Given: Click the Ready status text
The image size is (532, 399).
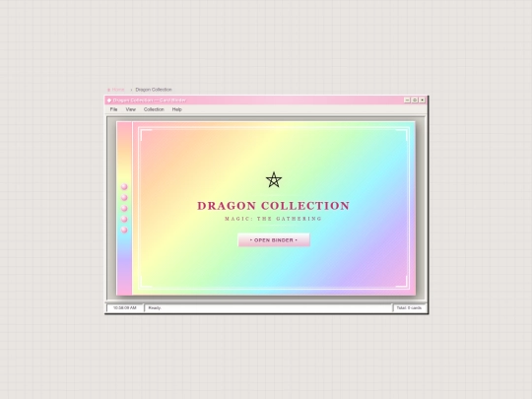Looking at the screenshot, I should 155,307.
